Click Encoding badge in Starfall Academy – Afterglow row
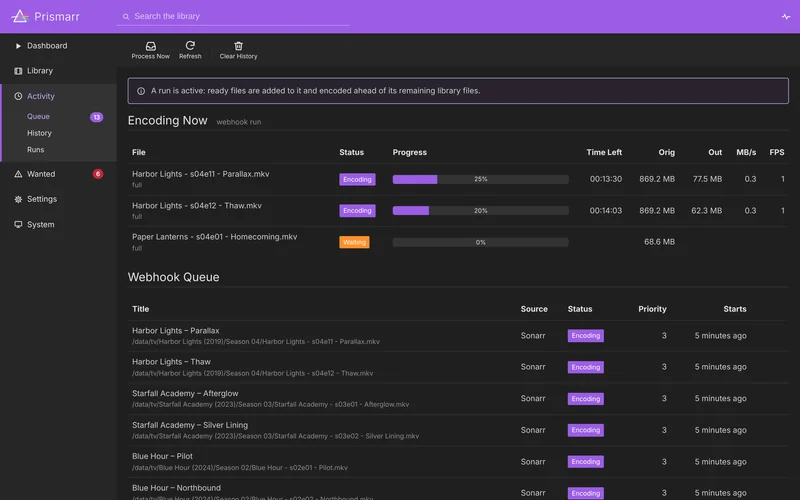The width and height of the screenshot is (800, 500). point(586,399)
